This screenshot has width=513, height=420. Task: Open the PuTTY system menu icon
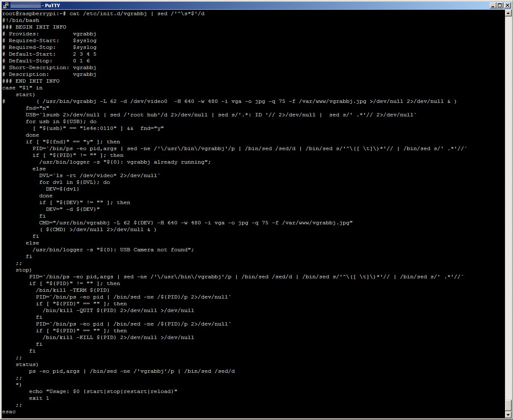(x=5, y=5)
